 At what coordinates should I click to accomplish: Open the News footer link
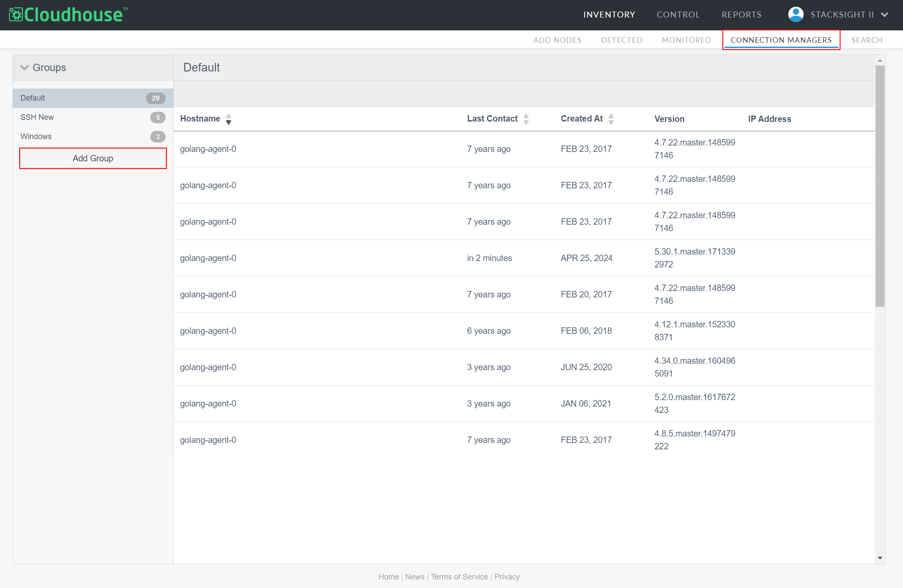(x=415, y=577)
